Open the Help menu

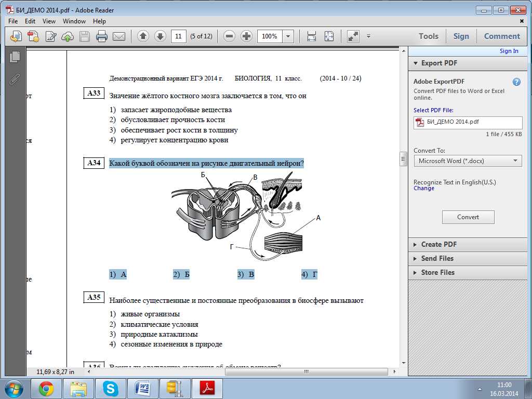(x=99, y=21)
